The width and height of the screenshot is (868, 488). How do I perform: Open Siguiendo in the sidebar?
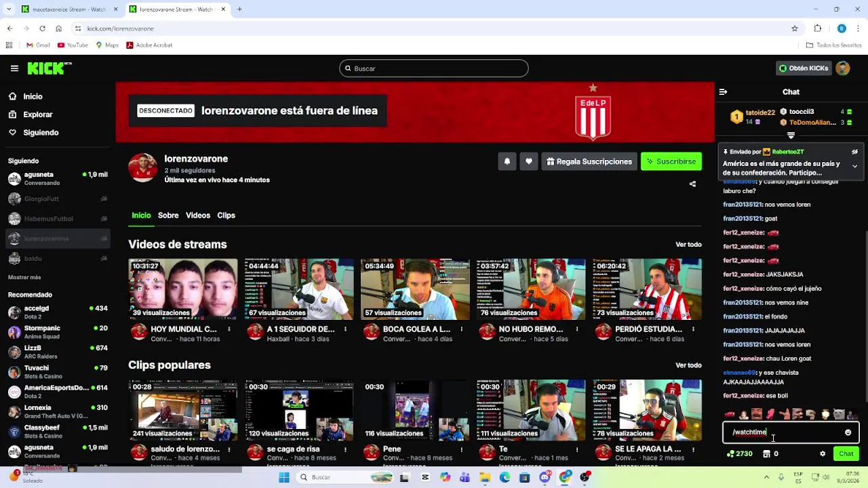click(41, 133)
